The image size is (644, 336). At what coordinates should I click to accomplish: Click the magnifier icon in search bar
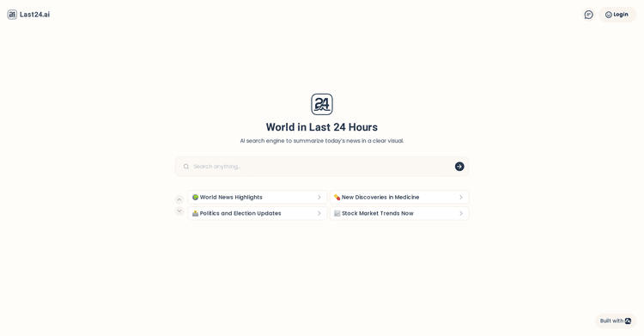pyautogui.click(x=186, y=167)
